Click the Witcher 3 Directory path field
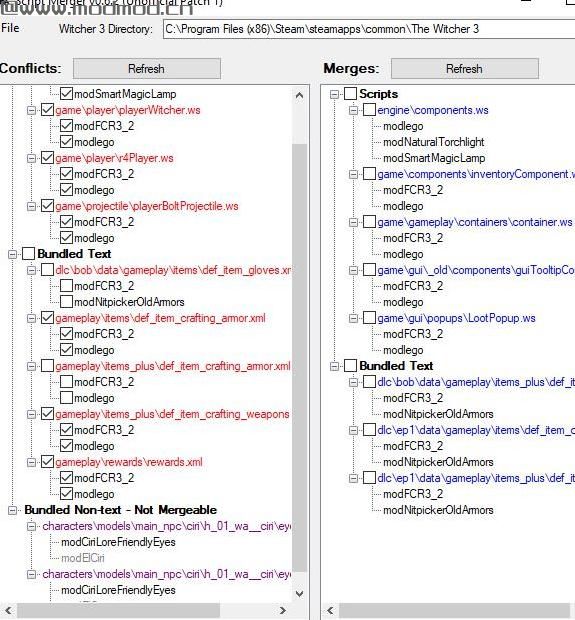Image resolution: width=575 pixels, height=620 pixels. coord(369,29)
